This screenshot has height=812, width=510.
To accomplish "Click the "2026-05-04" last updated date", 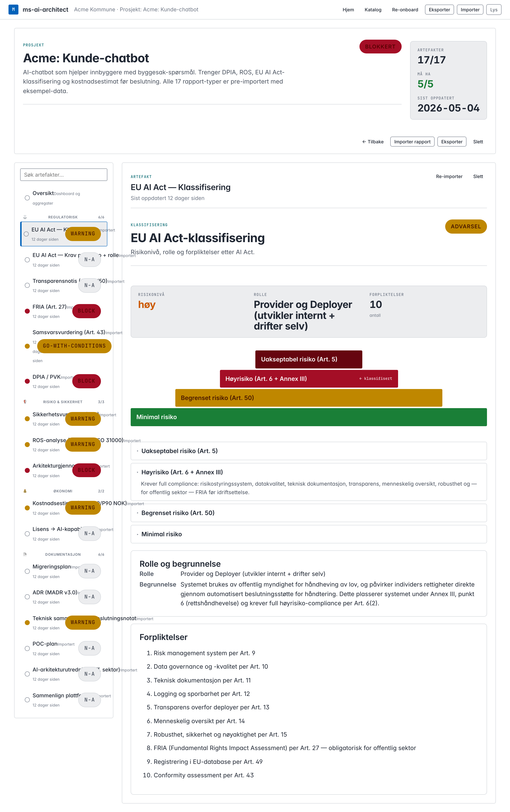I will click(x=448, y=108).
